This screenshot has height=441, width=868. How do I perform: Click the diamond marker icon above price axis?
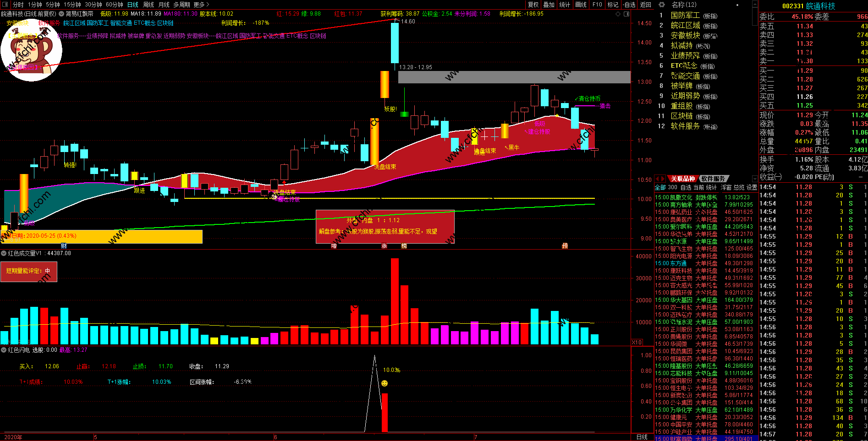click(x=618, y=14)
